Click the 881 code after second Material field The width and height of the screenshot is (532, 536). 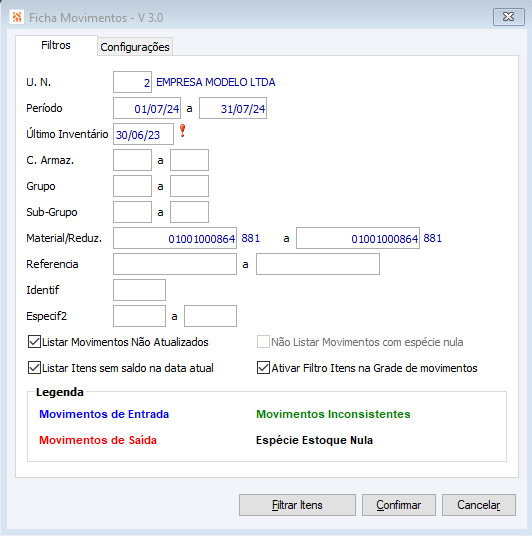[433, 238]
